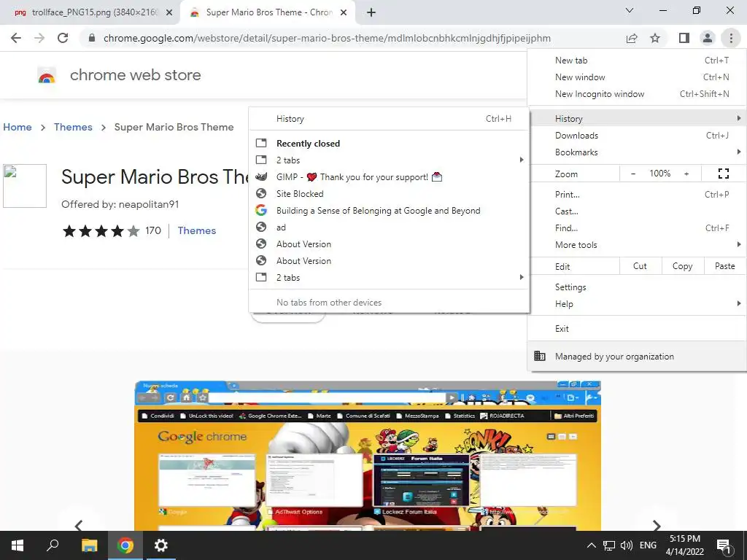
Task: Reopen Building a Sense of Belonging page
Action: click(389, 211)
